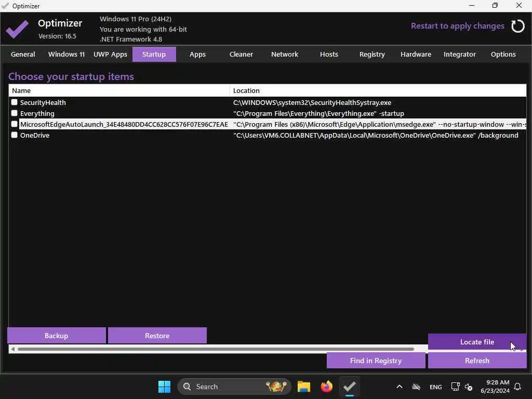Viewport: 532px width, 399px height.
Task: Switch to the Options tab
Action: coord(503,54)
